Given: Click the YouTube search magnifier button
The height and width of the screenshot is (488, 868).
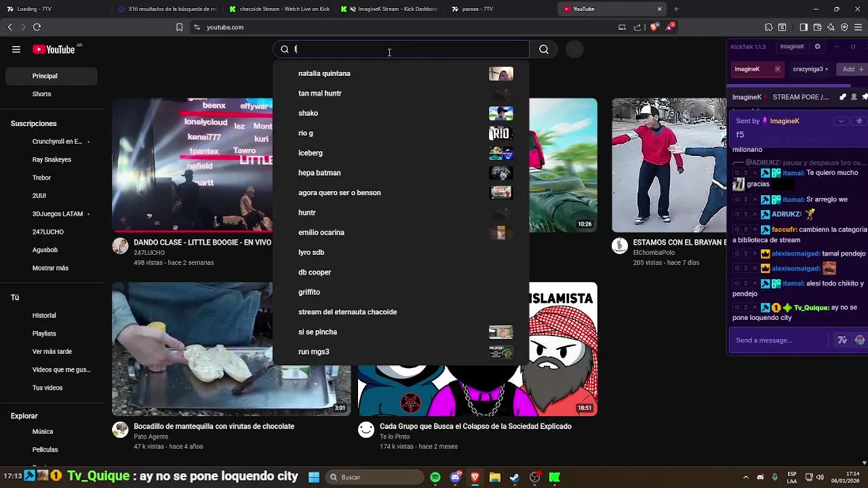Looking at the screenshot, I should 544,49.
